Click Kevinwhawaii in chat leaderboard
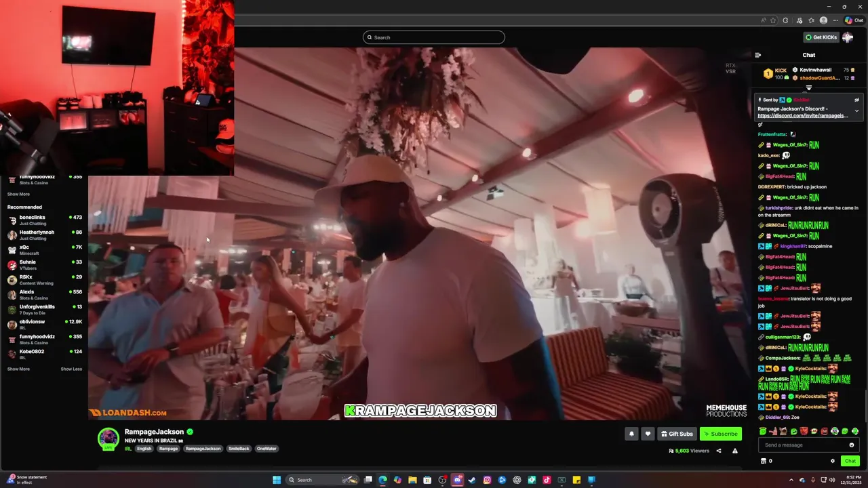The height and width of the screenshot is (488, 868). click(815, 70)
